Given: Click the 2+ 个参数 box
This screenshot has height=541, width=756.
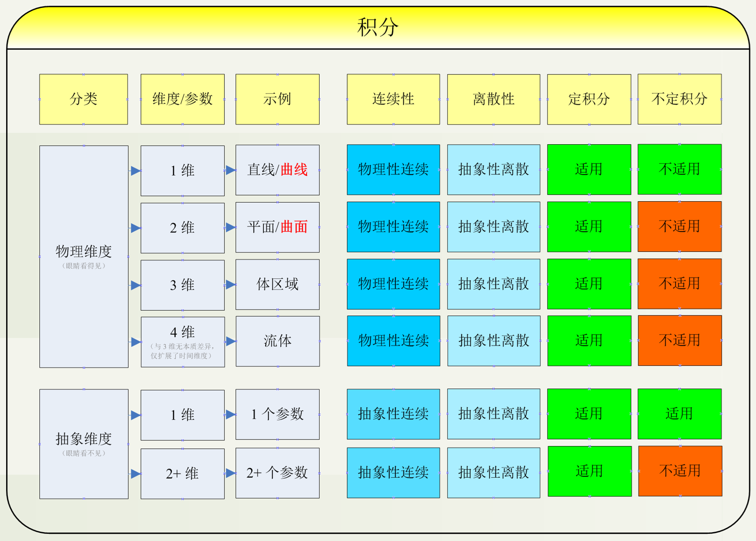Looking at the screenshot, I should (277, 473).
